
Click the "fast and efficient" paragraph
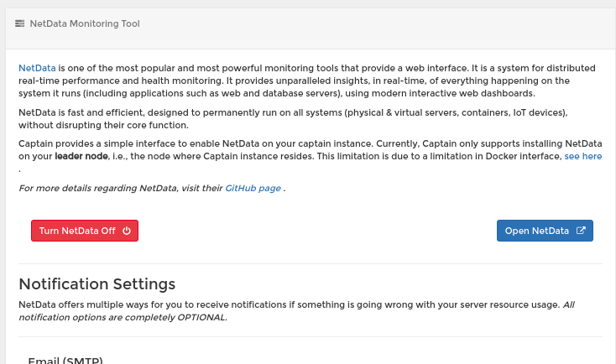[293, 118]
